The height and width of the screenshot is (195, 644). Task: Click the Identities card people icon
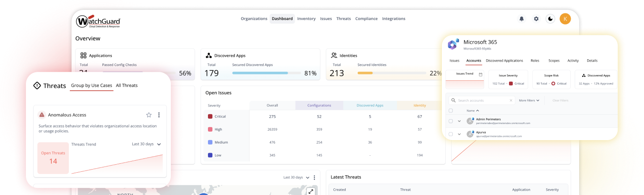(x=334, y=55)
